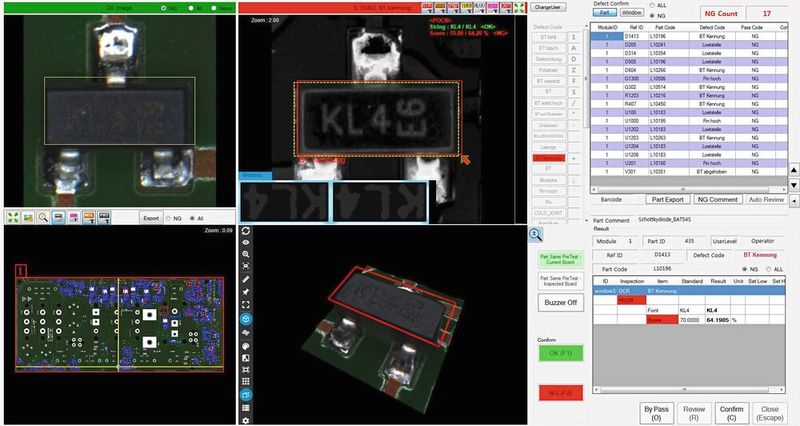Click the picture icon in the board view toolbar

pyautogui.click(x=28, y=217)
